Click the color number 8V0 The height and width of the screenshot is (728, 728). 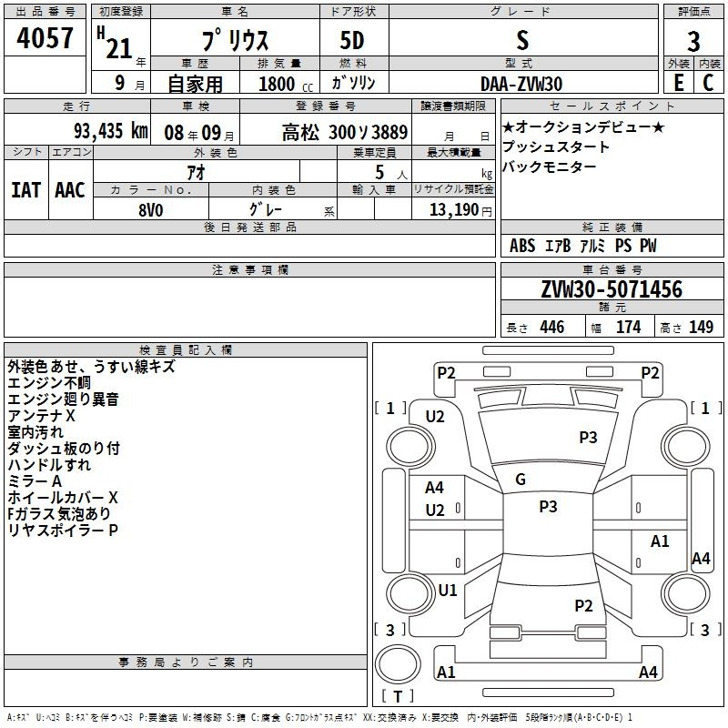point(151,210)
